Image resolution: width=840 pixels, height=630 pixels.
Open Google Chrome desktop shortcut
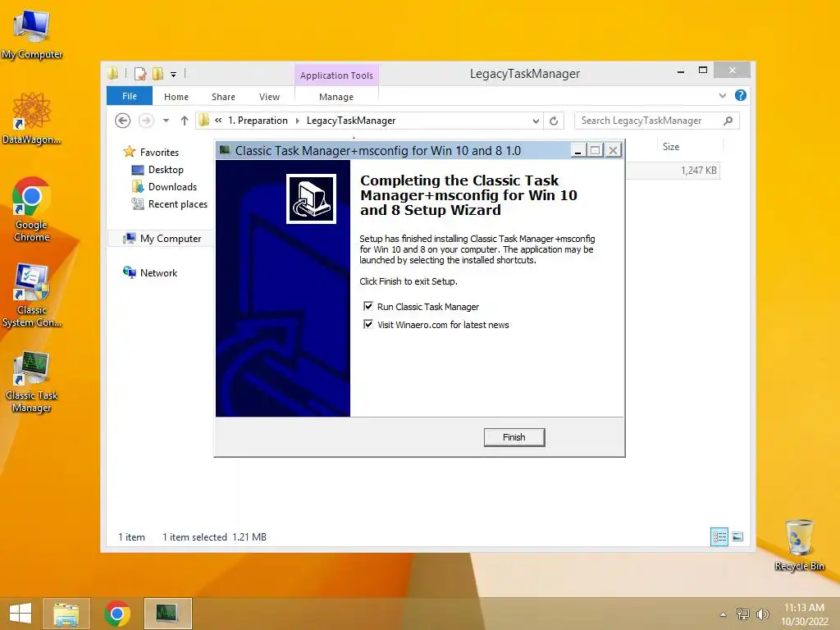pyautogui.click(x=32, y=209)
